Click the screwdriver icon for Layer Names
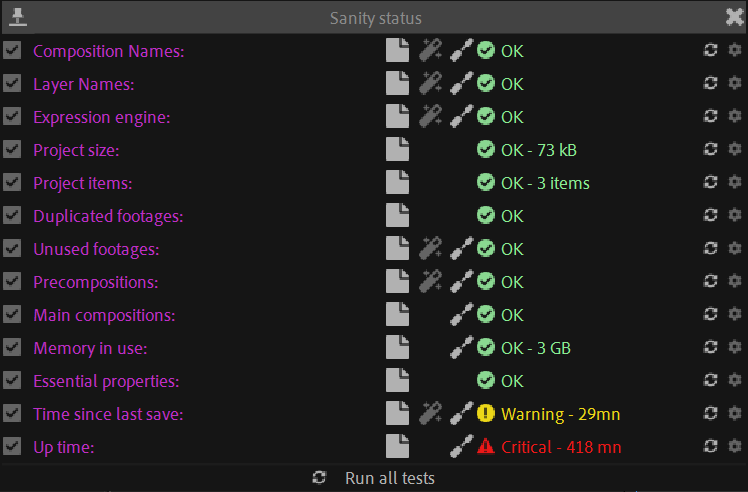This screenshot has height=492, width=748. (461, 84)
